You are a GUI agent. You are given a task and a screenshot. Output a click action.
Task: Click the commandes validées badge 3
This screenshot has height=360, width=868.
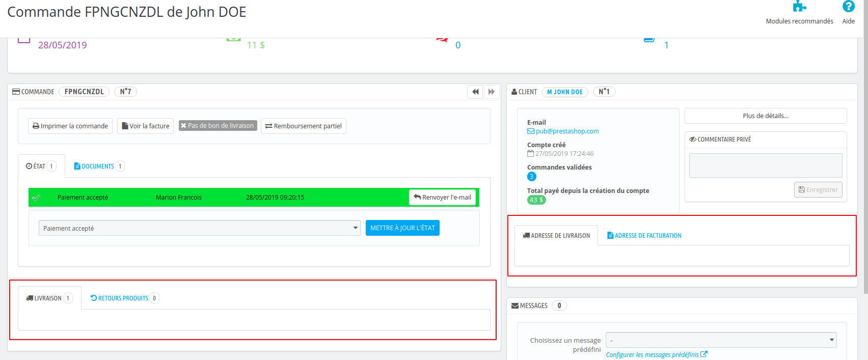pyautogui.click(x=531, y=177)
